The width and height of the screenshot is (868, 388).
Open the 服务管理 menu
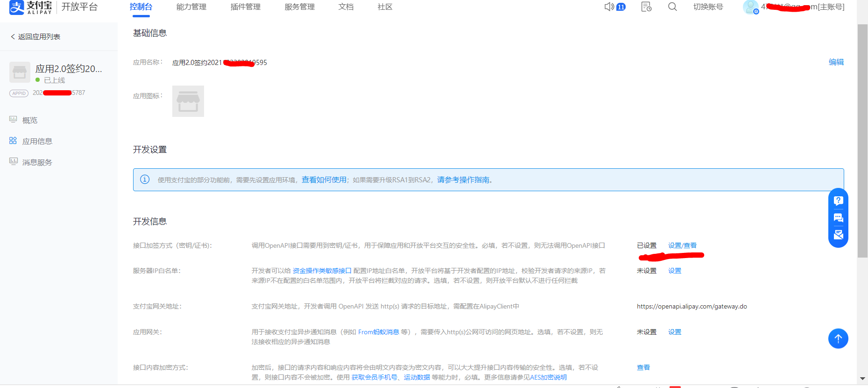point(300,7)
